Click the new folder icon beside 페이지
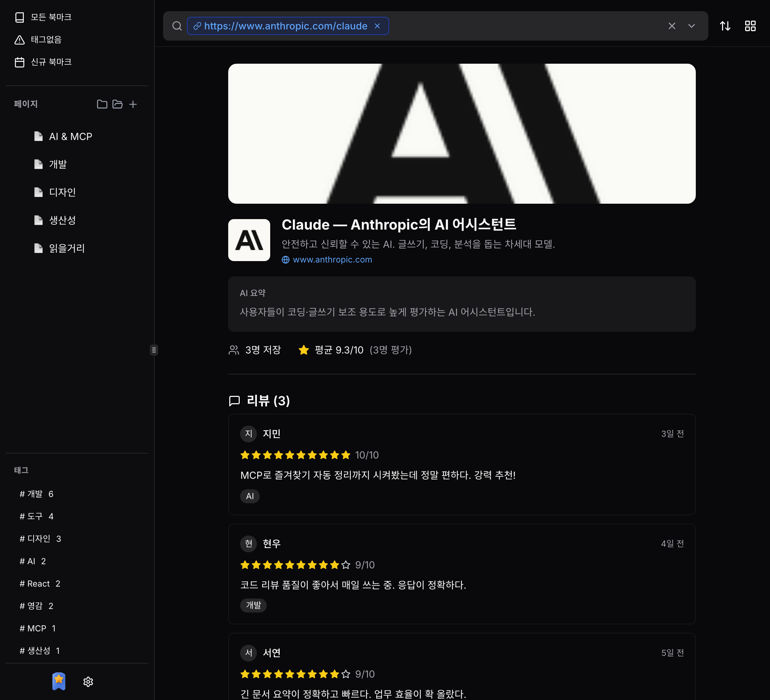This screenshot has width=770, height=700. 102,104
